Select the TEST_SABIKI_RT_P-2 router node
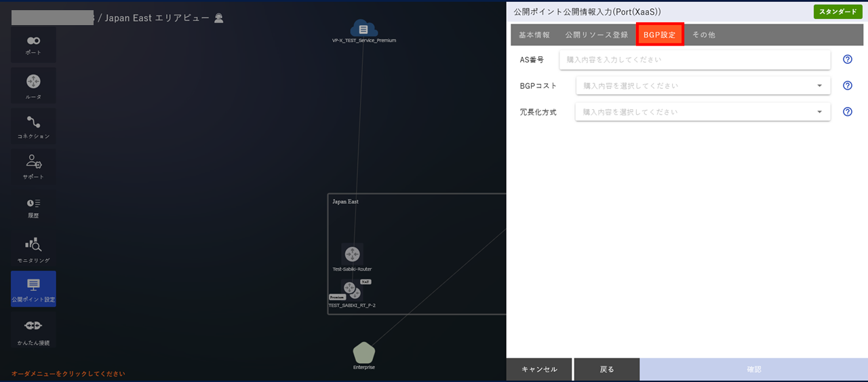 (351, 290)
